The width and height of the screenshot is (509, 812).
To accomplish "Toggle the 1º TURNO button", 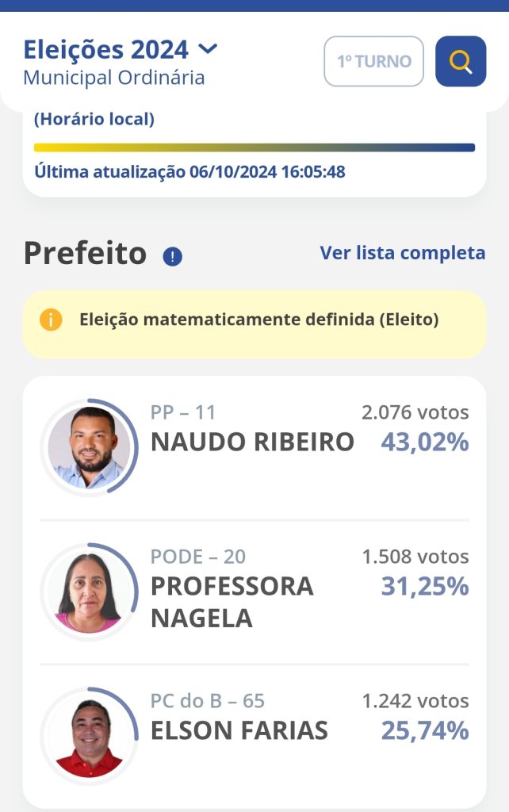I will (x=374, y=61).
